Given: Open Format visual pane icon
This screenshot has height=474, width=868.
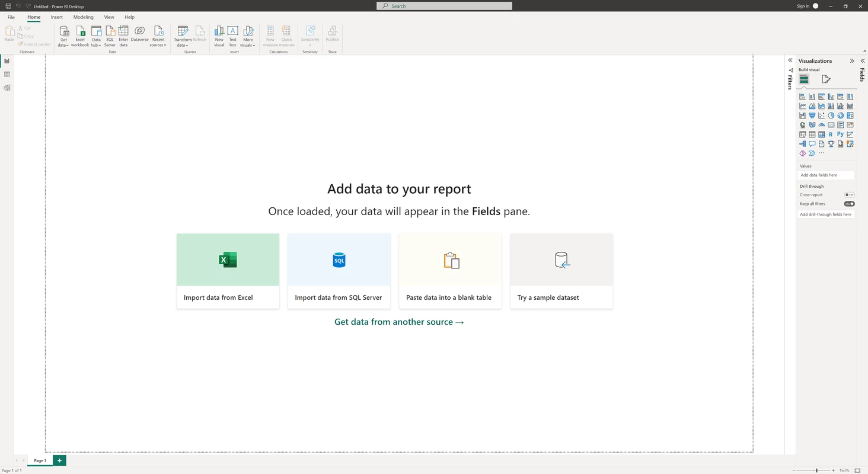Looking at the screenshot, I should pos(826,79).
